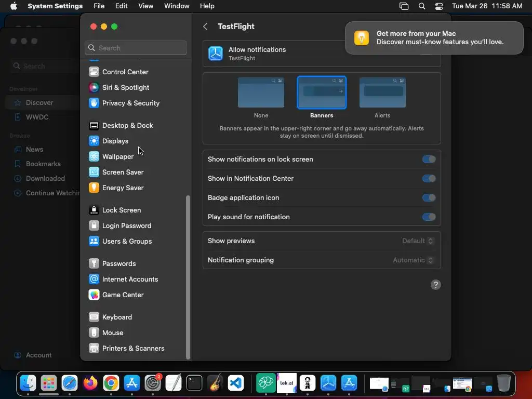
Task: Open Finder from the Dock
Action: (x=28, y=383)
